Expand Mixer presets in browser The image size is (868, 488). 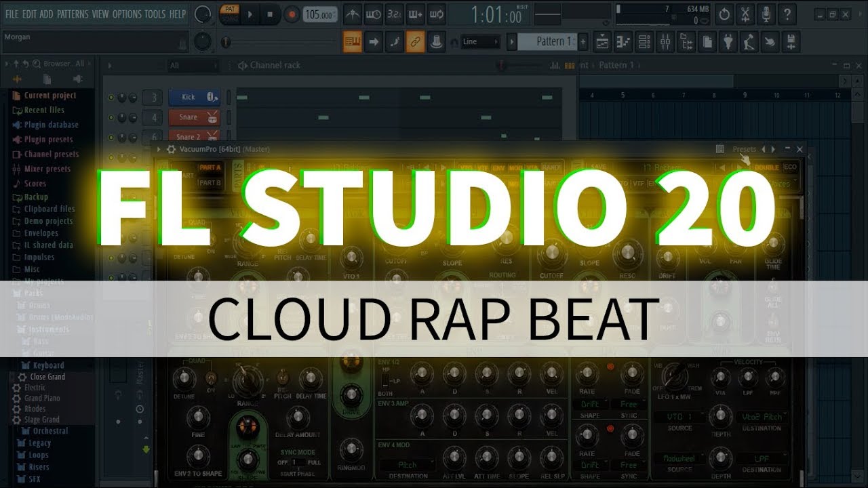pyautogui.click(x=41, y=169)
